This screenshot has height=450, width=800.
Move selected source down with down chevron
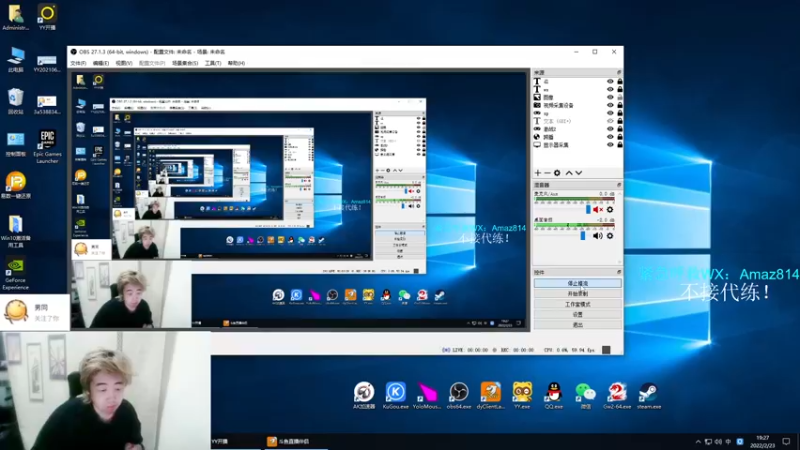(x=579, y=173)
